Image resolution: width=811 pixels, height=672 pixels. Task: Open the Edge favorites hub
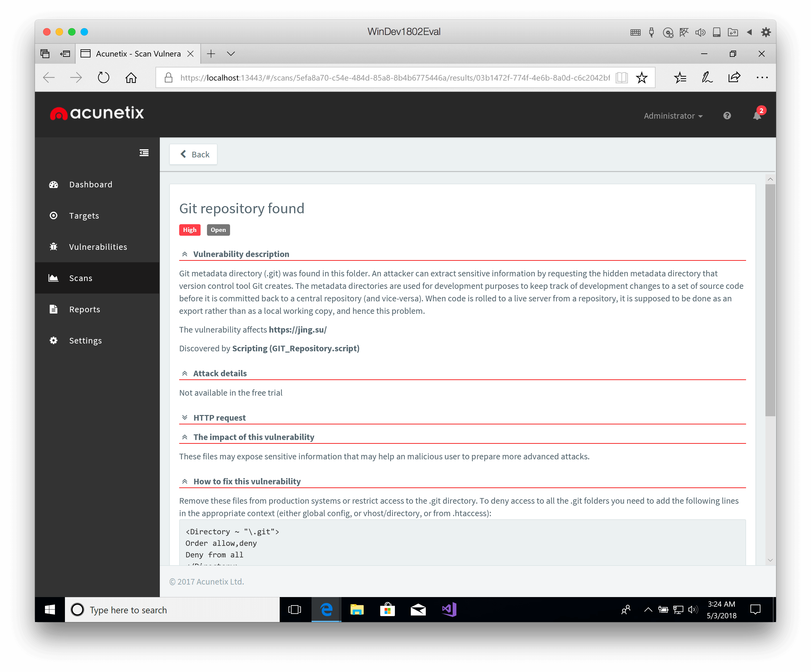pos(680,78)
